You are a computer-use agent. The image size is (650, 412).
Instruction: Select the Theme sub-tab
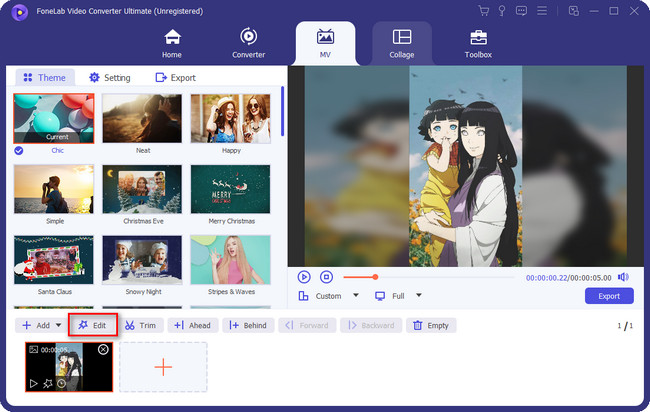pyautogui.click(x=45, y=78)
